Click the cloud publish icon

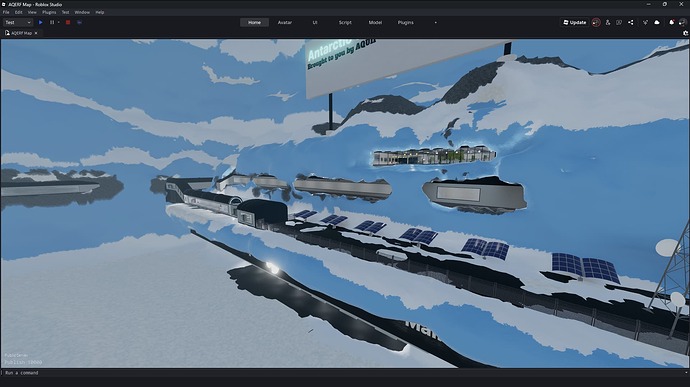click(657, 22)
